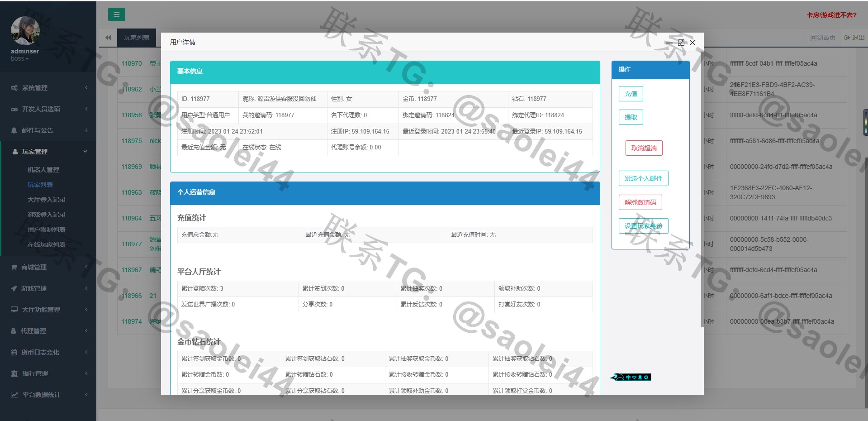Click player ID 118974 in the list
This screenshot has height=421, width=868.
[132, 321]
